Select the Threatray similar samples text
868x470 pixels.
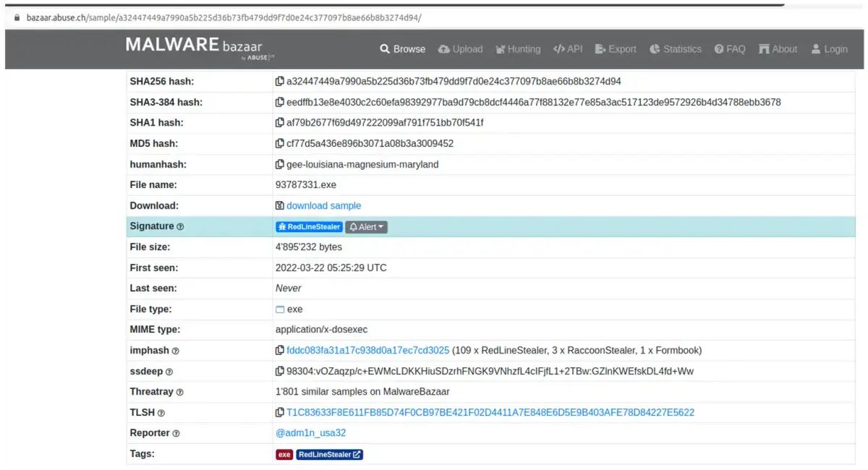click(362, 393)
